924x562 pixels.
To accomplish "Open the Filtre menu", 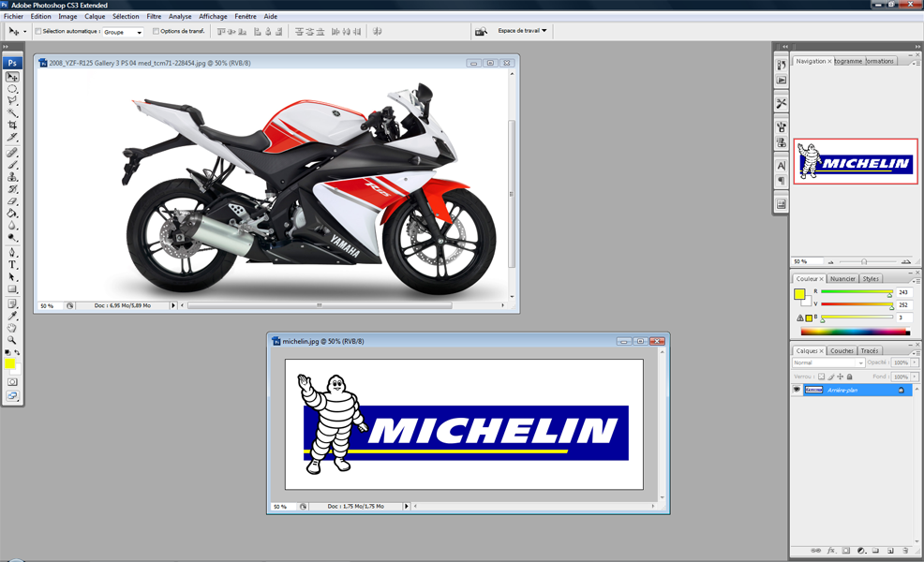I will (x=154, y=17).
